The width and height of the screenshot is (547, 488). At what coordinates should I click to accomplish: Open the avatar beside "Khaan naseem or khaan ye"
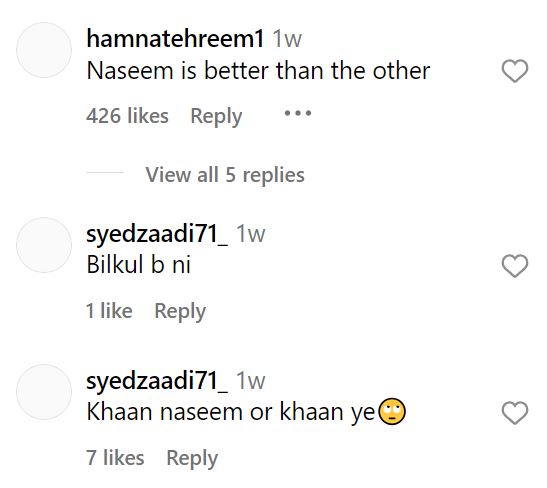click(x=44, y=392)
